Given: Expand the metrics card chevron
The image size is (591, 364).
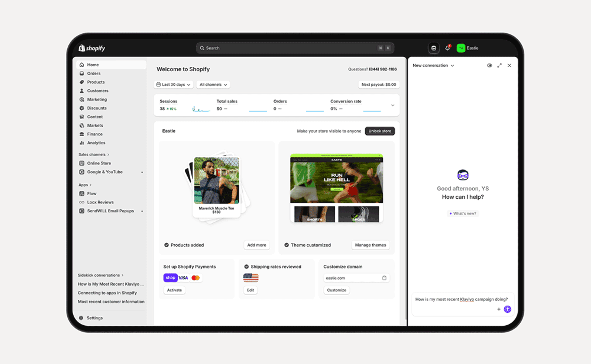Looking at the screenshot, I should tap(393, 105).
